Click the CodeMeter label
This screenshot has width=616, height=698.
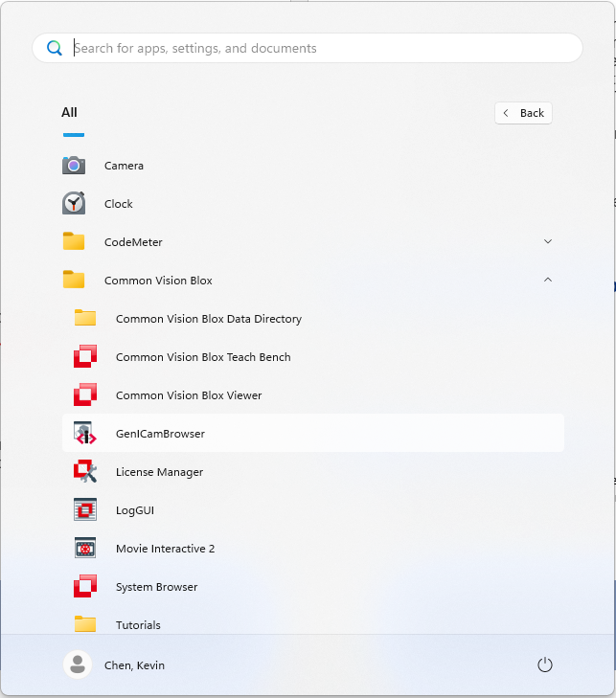pyautogui.click(x=133, y=242)
